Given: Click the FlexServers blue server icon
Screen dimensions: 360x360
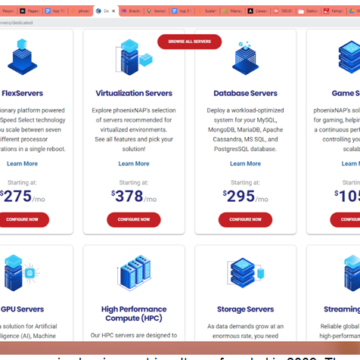Looking at the screenshot, I should [22, 56].
